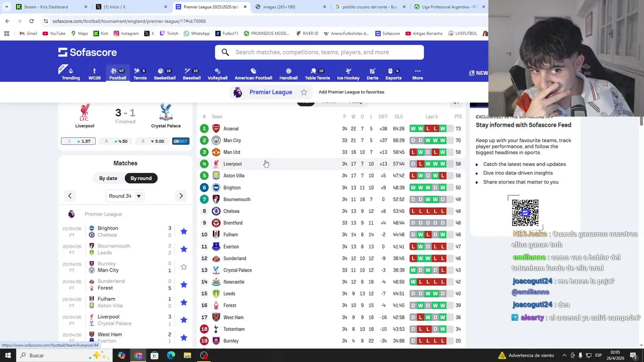Screen dimensions: 644x362
Task: Click the browser address bar URL
Action: (x=129, y=21)
